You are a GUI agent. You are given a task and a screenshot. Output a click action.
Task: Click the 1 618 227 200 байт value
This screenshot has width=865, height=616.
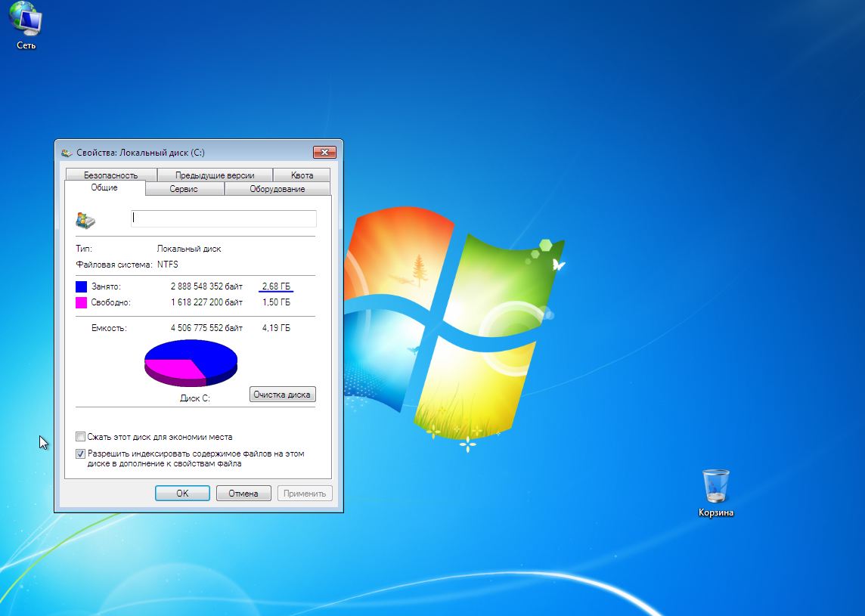206,302
